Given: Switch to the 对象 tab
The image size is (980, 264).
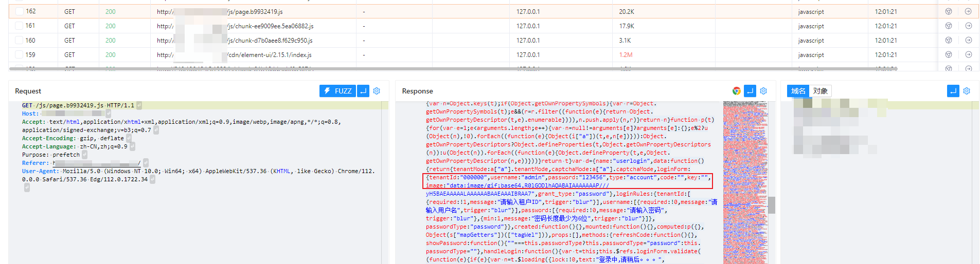Looking at the screenshot, I should point(821,91).
